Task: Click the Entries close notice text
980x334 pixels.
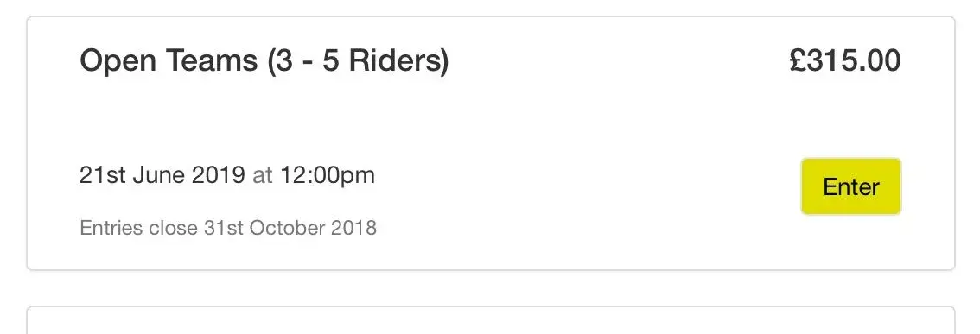Action: click(228, 228)
